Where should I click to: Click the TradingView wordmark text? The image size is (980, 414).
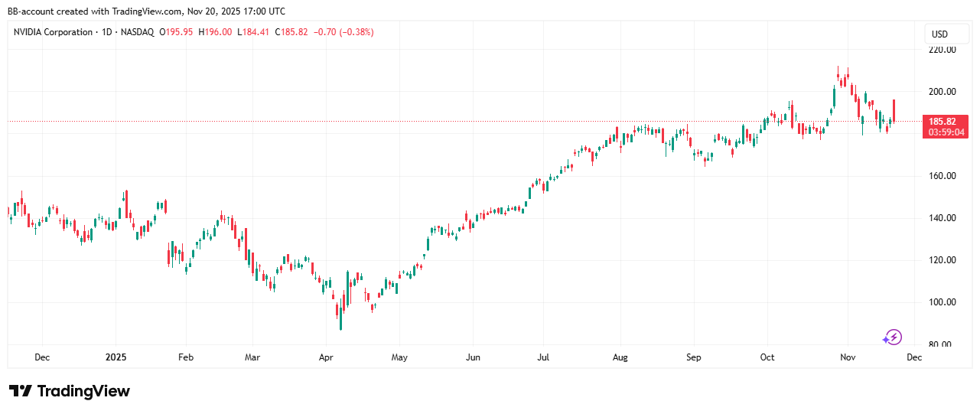pyautogui.click(x=83, y=391)
